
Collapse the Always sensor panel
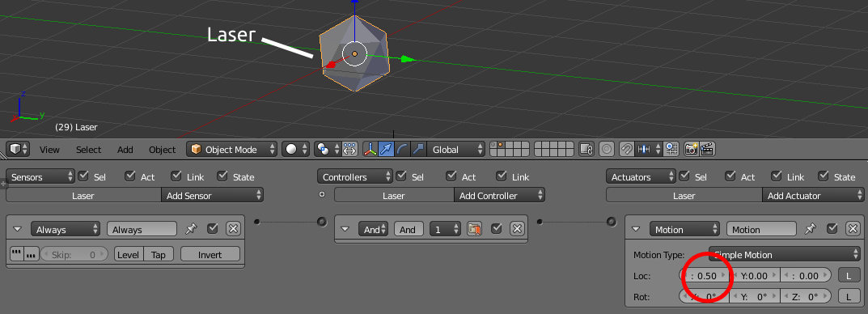pos(17,229)
